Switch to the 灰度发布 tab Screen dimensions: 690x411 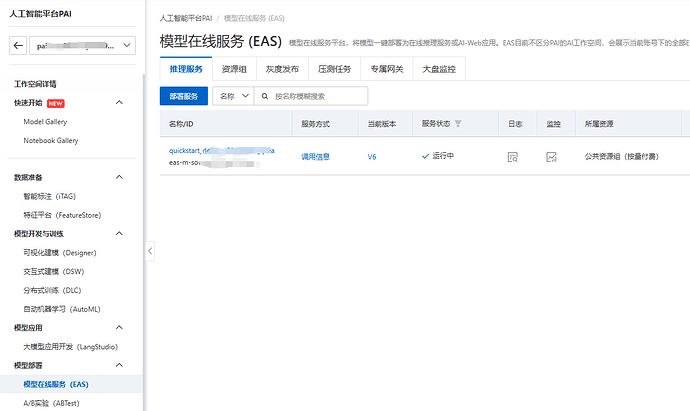(282, 69)
